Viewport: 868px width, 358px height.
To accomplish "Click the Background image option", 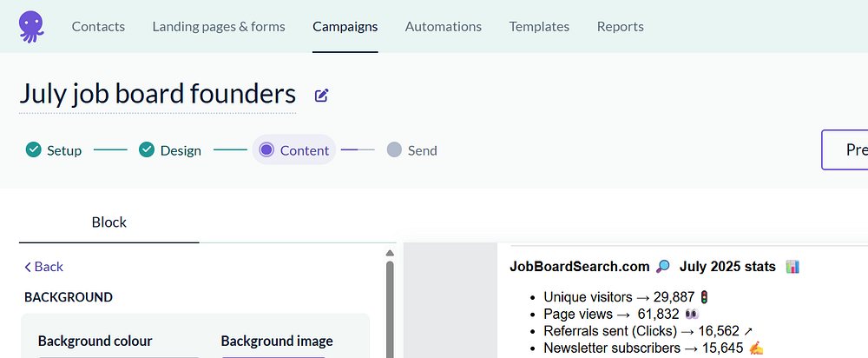I will [277, 341].
